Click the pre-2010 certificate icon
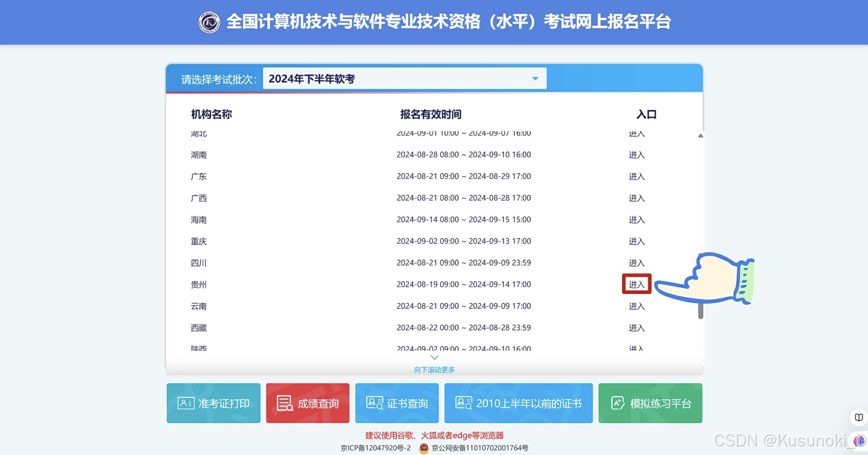 click(463, 403)
